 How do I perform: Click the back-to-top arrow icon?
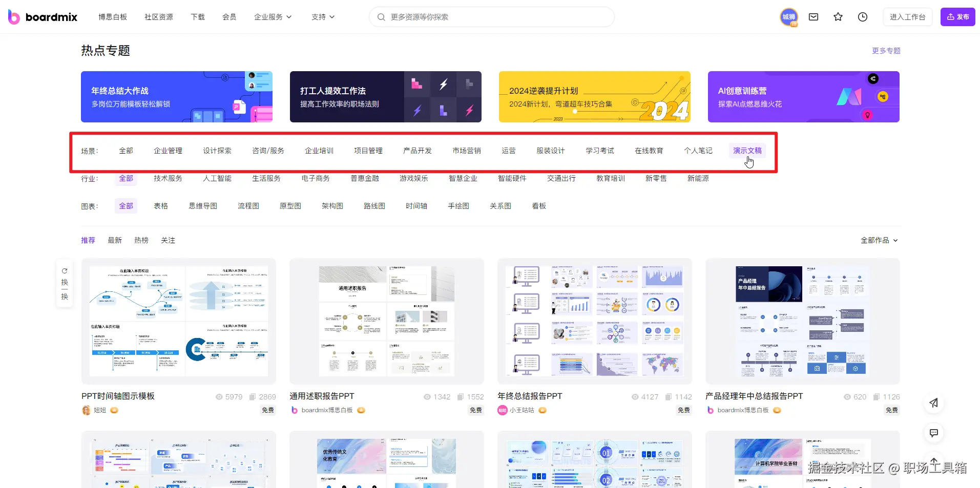tap(933, 462)
